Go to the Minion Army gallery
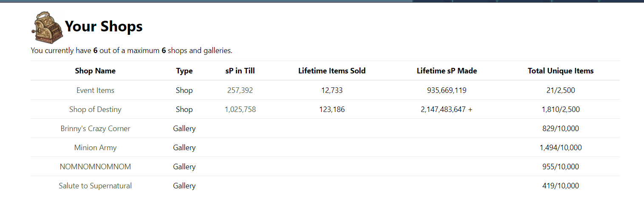 pos(95,148)
